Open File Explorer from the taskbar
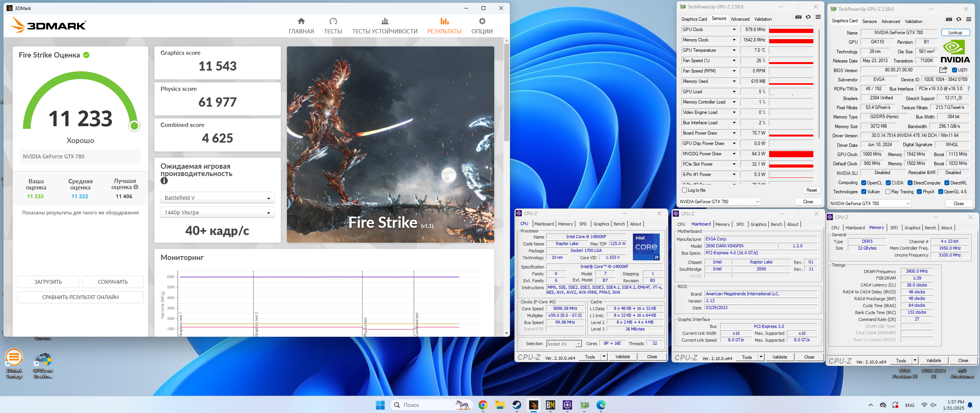Image resolution: width=980 pixels, height=413 pixels. 500,405
